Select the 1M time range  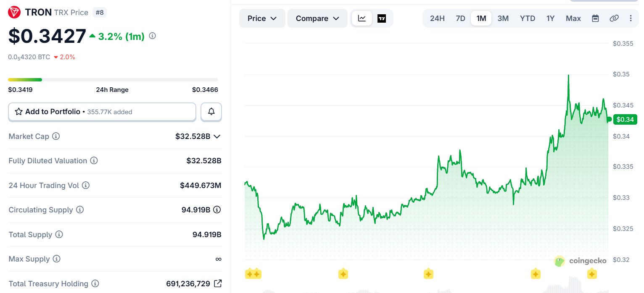(x=481, y=18)
